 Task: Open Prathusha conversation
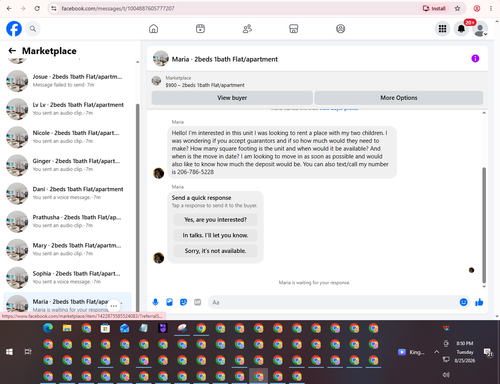[x=67, y=221]
